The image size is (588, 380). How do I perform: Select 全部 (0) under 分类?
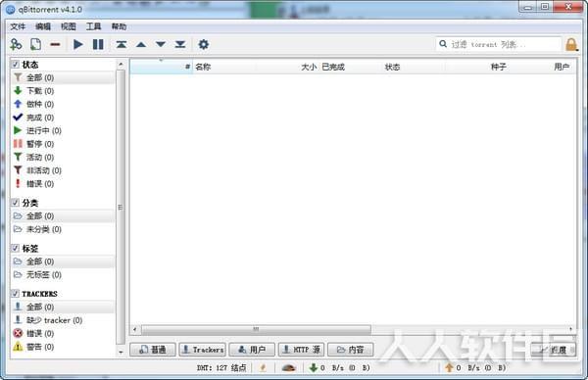(x=63, y=215)
